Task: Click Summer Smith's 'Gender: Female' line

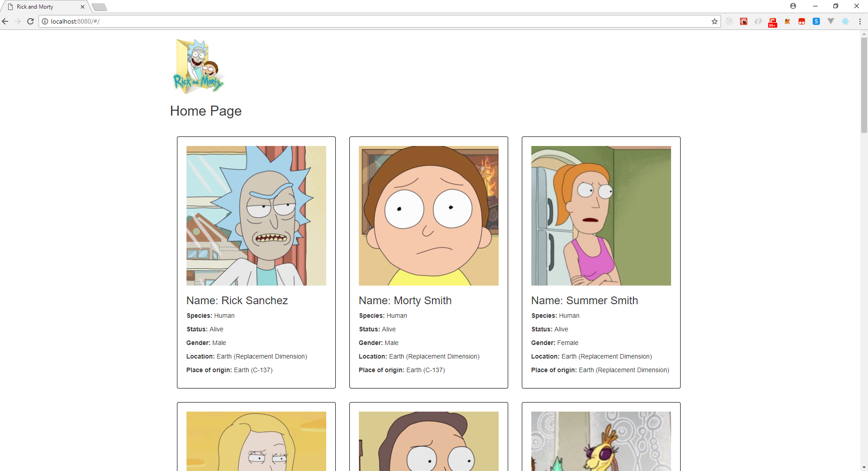Action: coord(555,343)
